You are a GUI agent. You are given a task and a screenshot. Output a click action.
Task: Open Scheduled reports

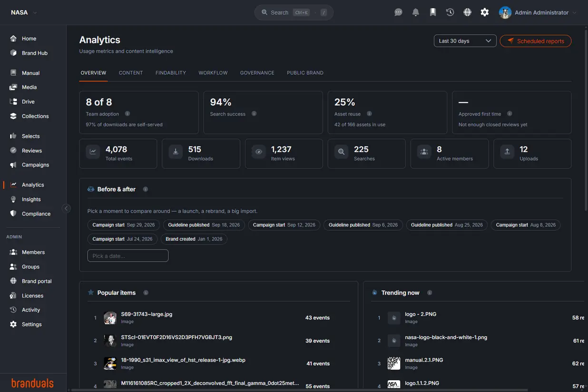[536, 41]
